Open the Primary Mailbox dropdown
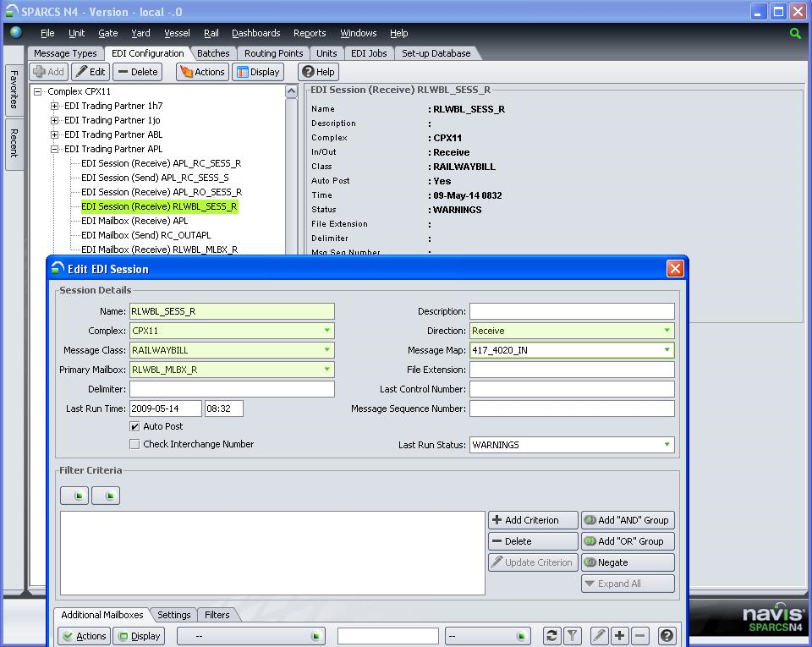The height and width of the screenshot is (647, 812). click(326, 369)
